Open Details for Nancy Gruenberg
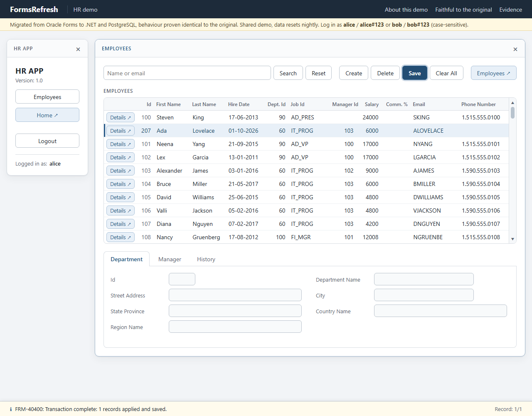Viewport: 532px width, 416px height. pyautogui.click(x=121, y=238)
